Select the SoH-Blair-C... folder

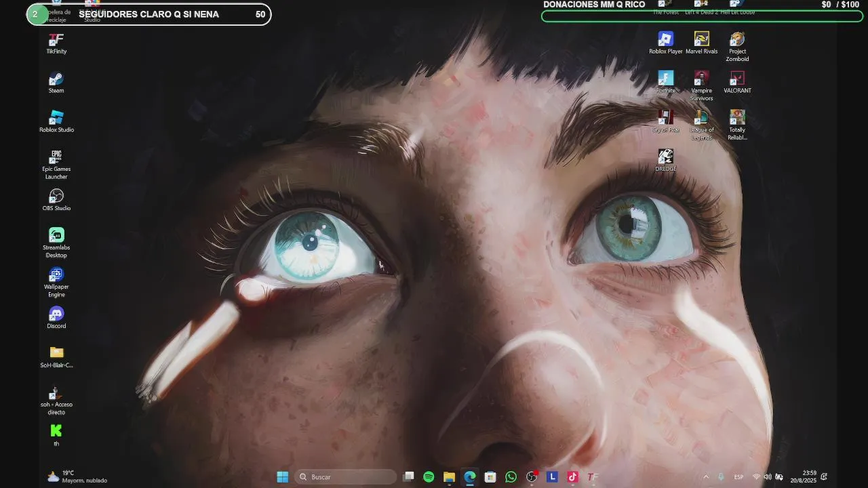pyautogui.click(x=56, y=358)
